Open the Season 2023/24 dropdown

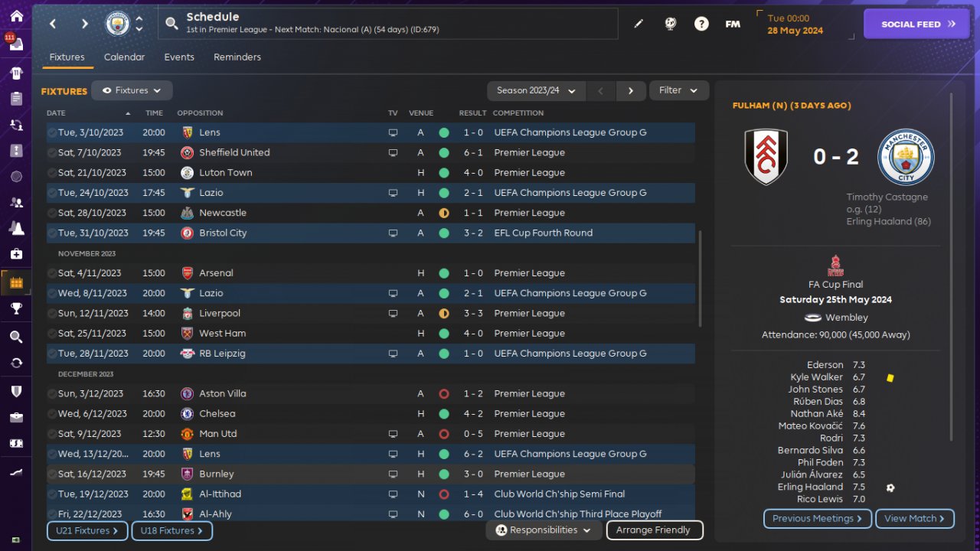point(536,90)
